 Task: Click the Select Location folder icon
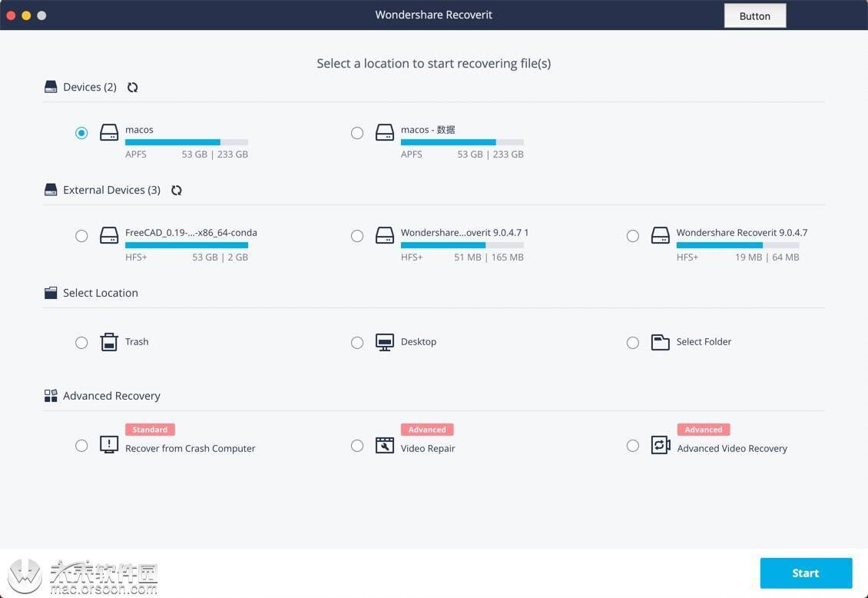[x=51, y=293]
